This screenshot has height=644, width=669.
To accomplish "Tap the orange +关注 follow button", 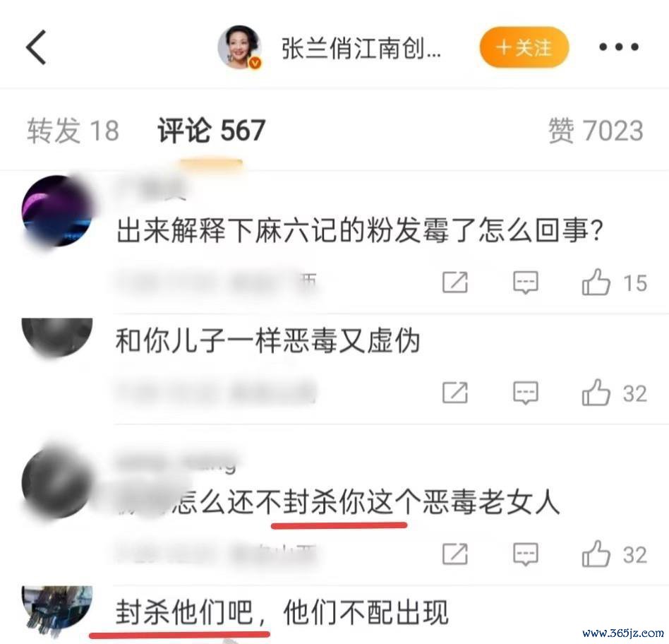I will pos(524,47).
